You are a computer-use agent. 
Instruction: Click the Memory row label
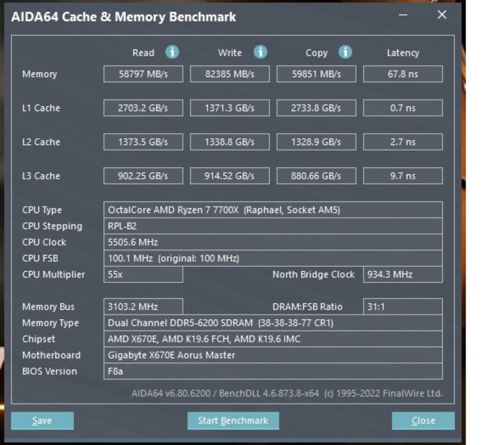coord(40,74)
